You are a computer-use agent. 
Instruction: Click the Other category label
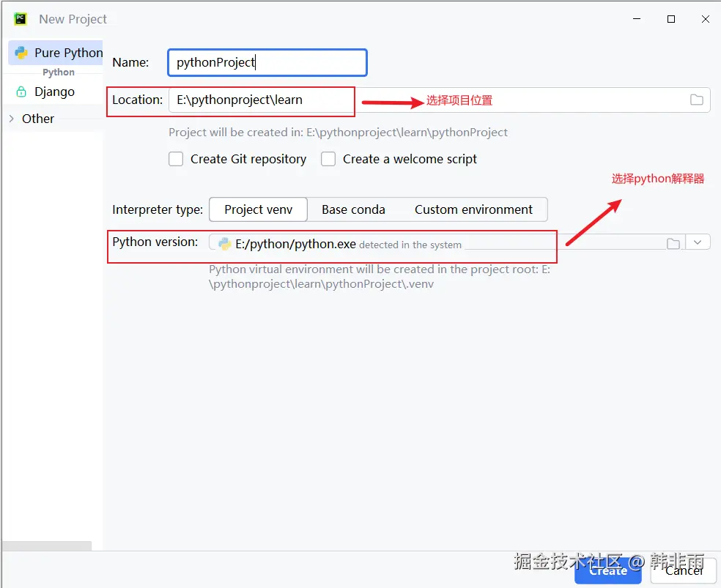[38, 119]
